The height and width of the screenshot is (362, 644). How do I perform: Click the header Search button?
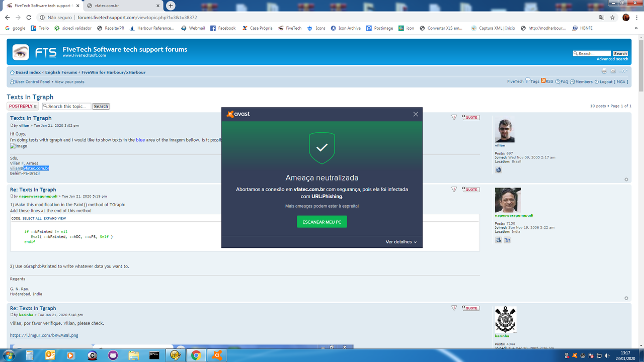point(620,53)
